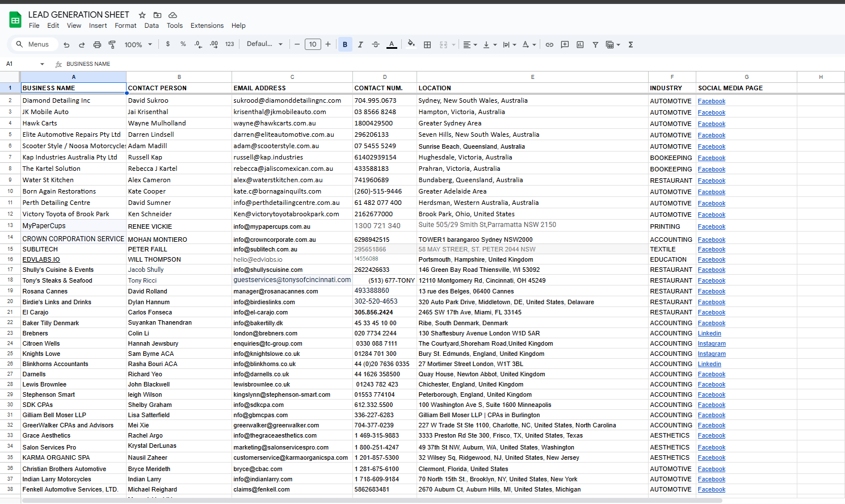Decrease font size minus button
This screenshot has height=504, width=845.
tap(297, 44)
